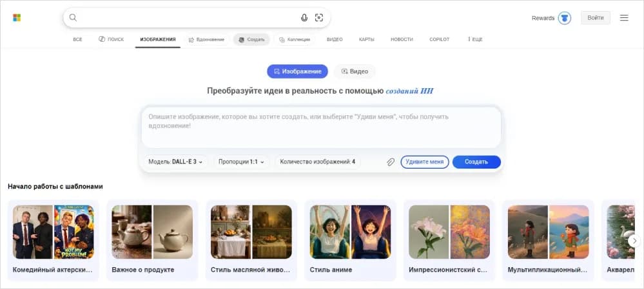Click the Удивите меня button
This screenshot has width=644, height=289.
425,162
